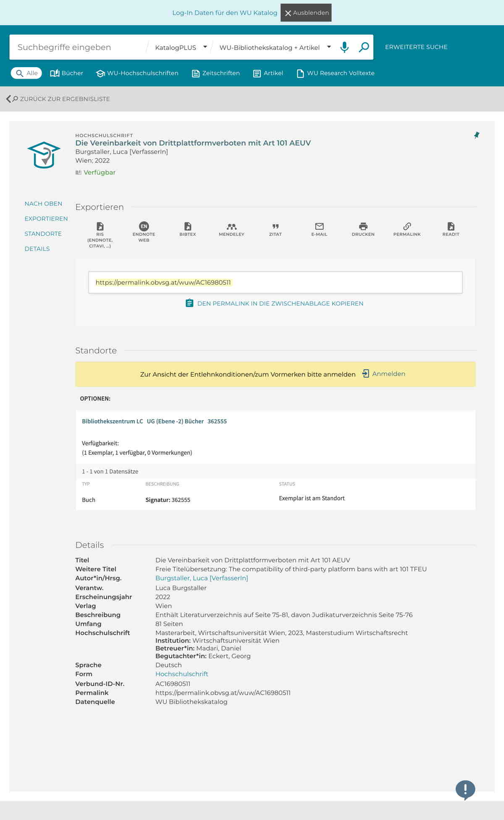Select the Bücher filter tab
This screenshot has height=820, width=504.
click(67, 73)
